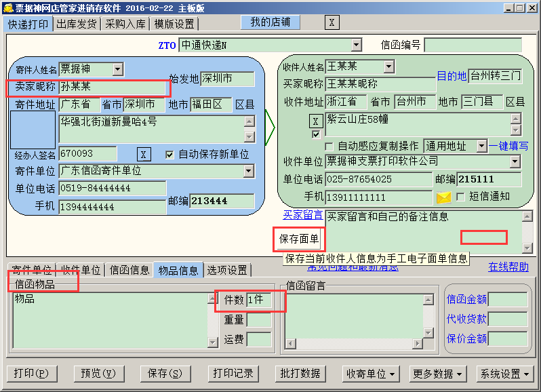Click the 件数 1件 field
The height and width of the screenshot is (392, 541).
click(x=259, y=300)
